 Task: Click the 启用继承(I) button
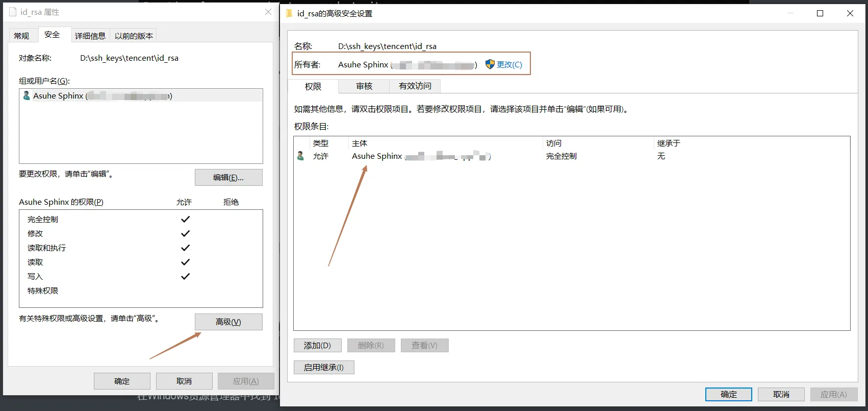tap(324, 368)
